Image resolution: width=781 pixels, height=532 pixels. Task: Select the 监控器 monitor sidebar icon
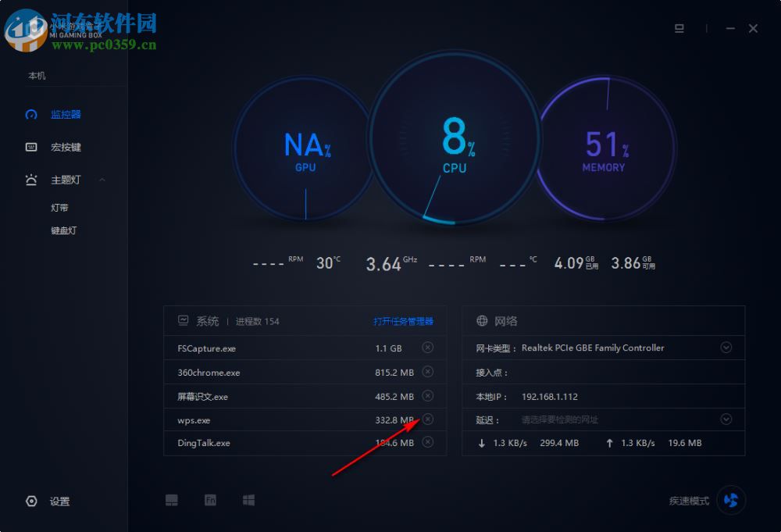30,114
